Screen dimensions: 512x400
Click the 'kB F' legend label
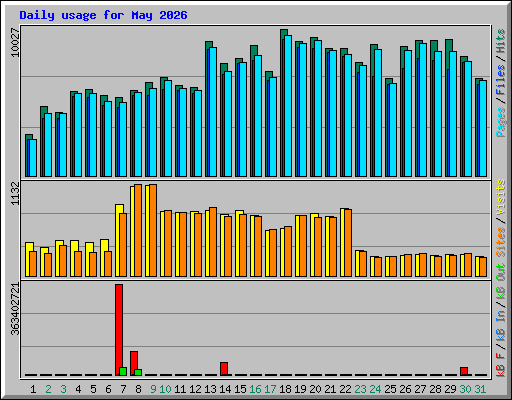(501, 365)
